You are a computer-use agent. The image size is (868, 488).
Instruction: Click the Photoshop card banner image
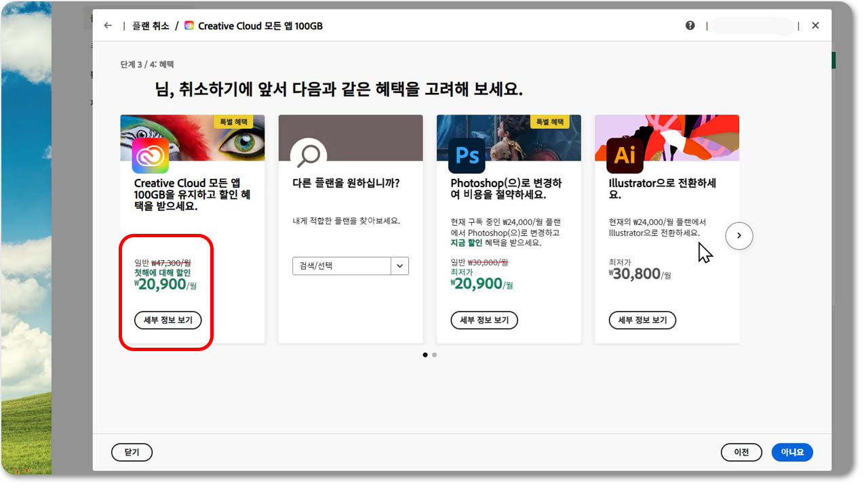pos(509,138)
